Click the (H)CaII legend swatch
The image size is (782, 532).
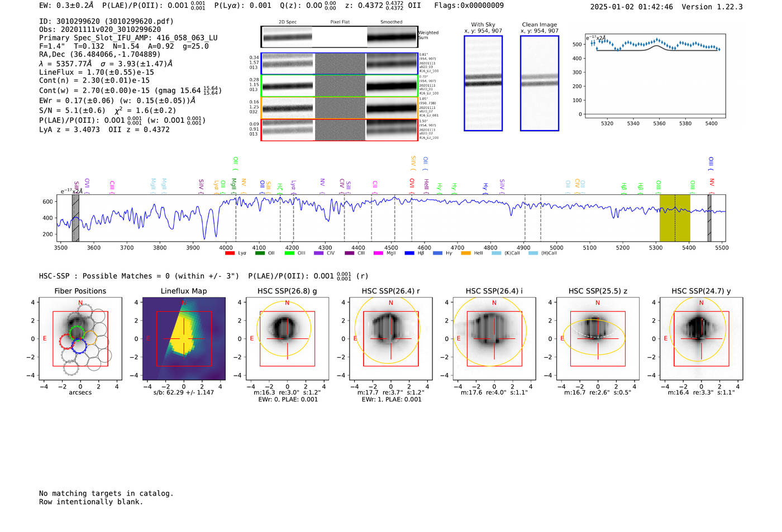[533, 253]
